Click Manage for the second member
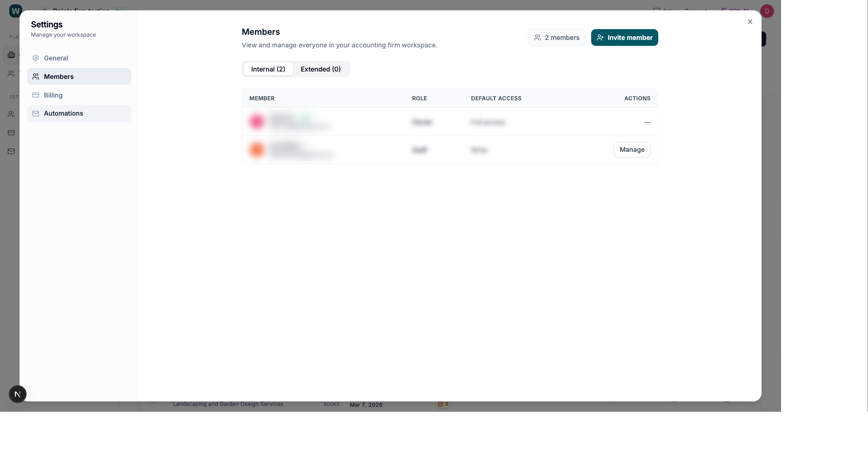This screenshot has height=457, width=868. tap(632, 150)
